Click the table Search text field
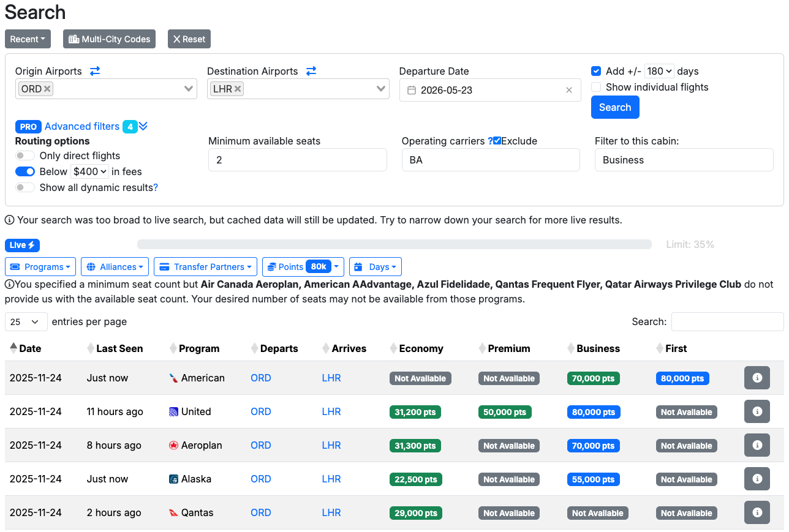789x532 pixels. (x=727, y=321)
